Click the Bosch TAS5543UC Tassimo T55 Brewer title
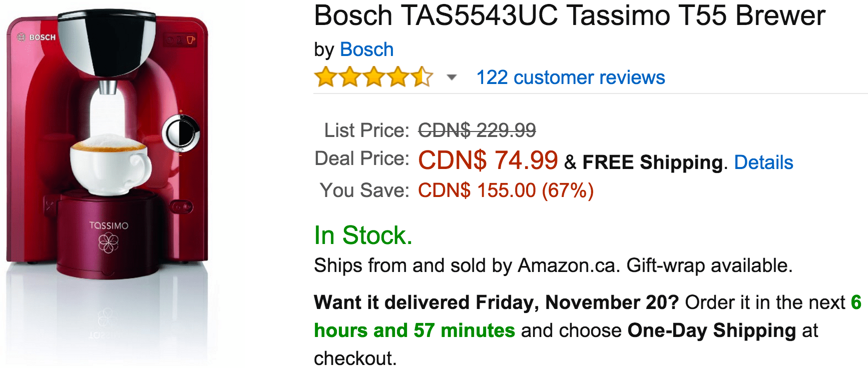868x371 pixels. coord(570,15)
